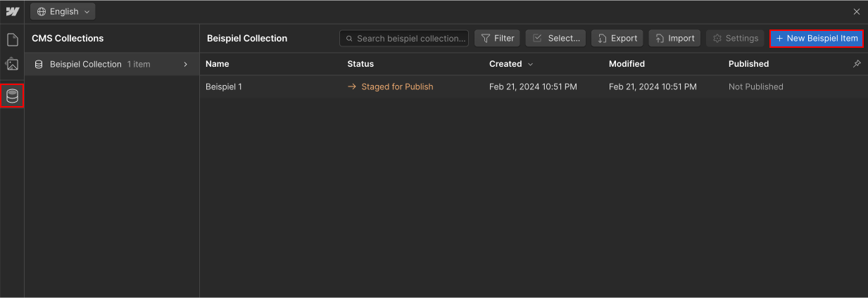Screen dimensions: 868x298
Task: Click the Select... button
Action: [x=555, y=38]
